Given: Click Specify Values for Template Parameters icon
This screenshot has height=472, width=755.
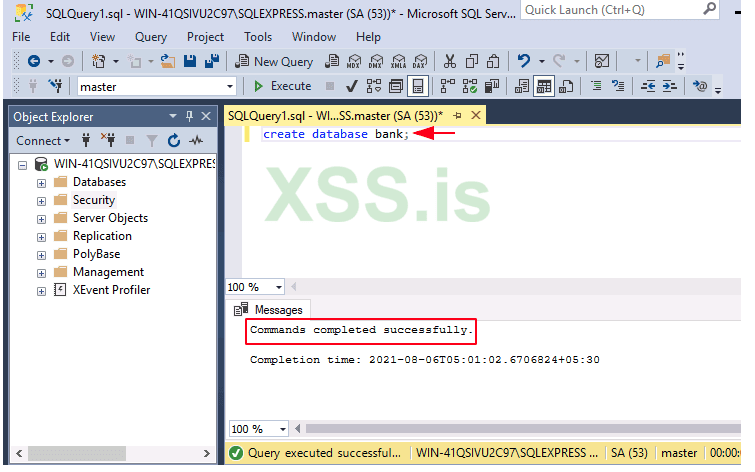Looking at the screenshot, I should click(700, 86).
